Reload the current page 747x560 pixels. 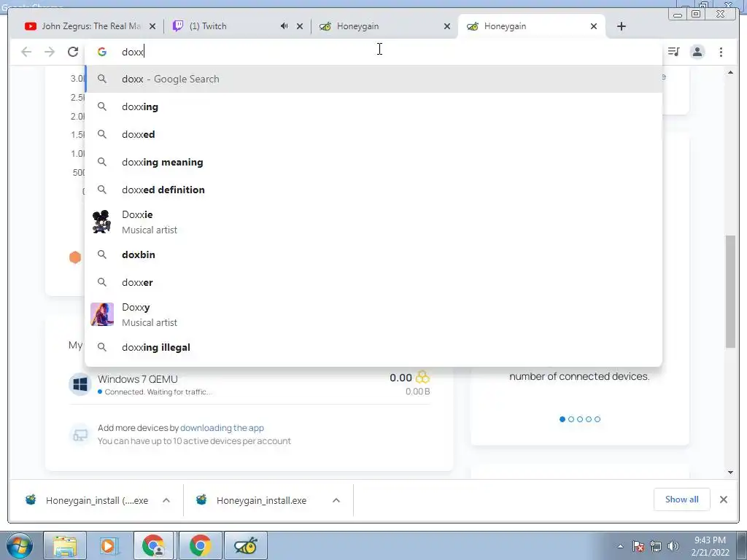click(x=73, y=52)
